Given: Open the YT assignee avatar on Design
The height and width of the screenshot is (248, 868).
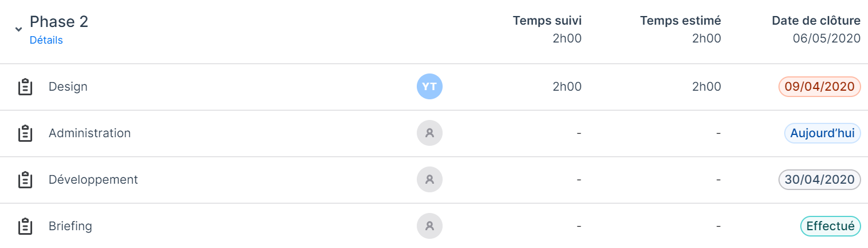Looking at the screenshot, I should (x=430, y=87).
